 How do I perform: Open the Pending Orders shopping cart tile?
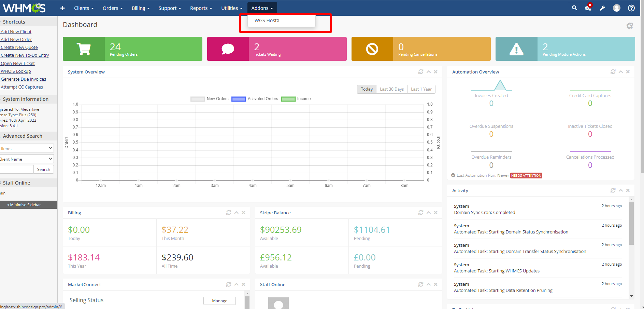point(84,49)
